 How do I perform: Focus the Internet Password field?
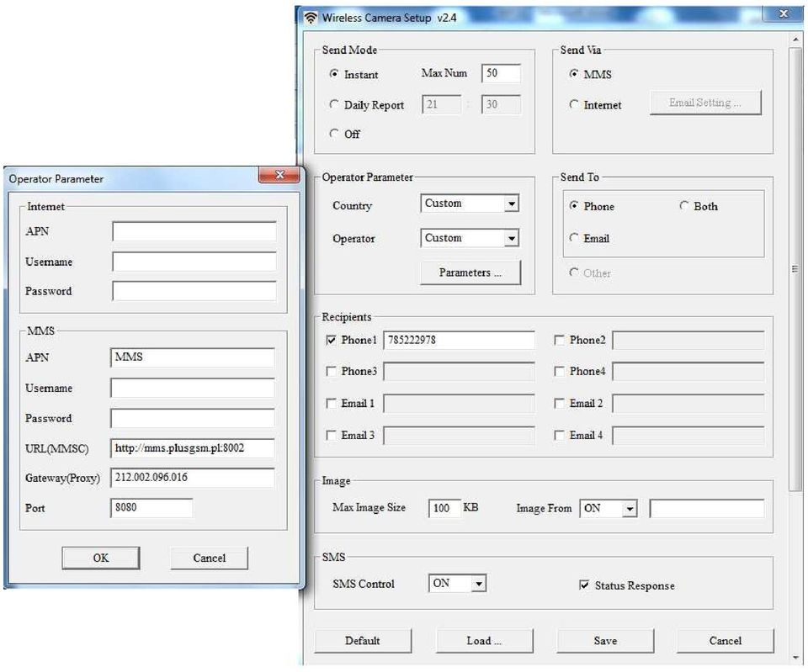194,291
